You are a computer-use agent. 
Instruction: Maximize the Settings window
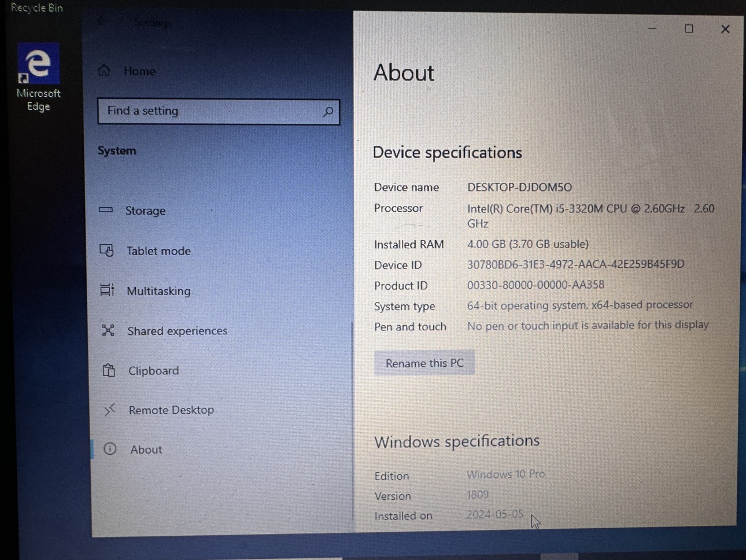[689, 28]
